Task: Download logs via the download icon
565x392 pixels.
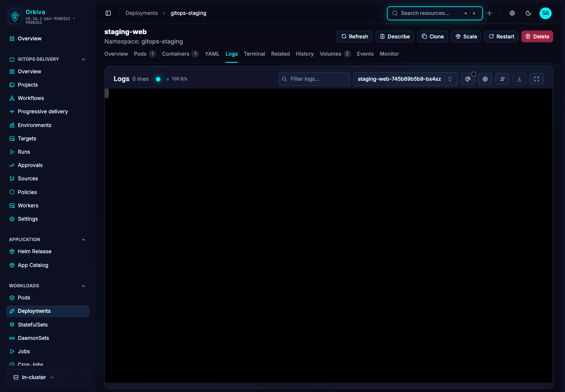Action: [x=519, y=79]
